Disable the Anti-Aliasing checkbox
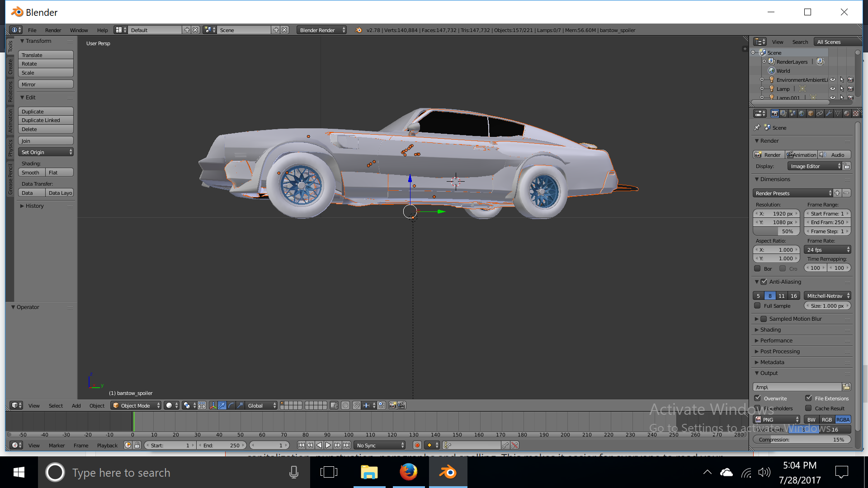 tap(764, 282)
